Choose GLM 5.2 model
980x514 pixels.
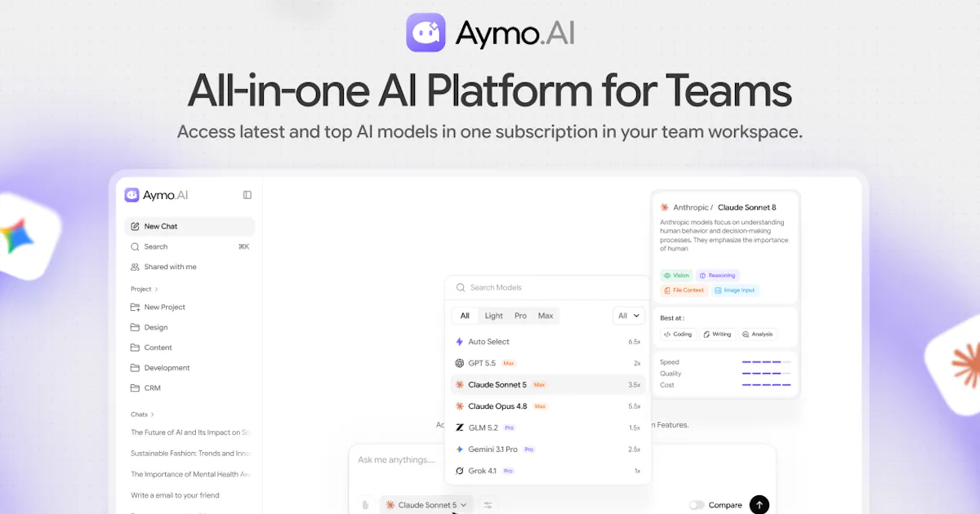point(547,428)
